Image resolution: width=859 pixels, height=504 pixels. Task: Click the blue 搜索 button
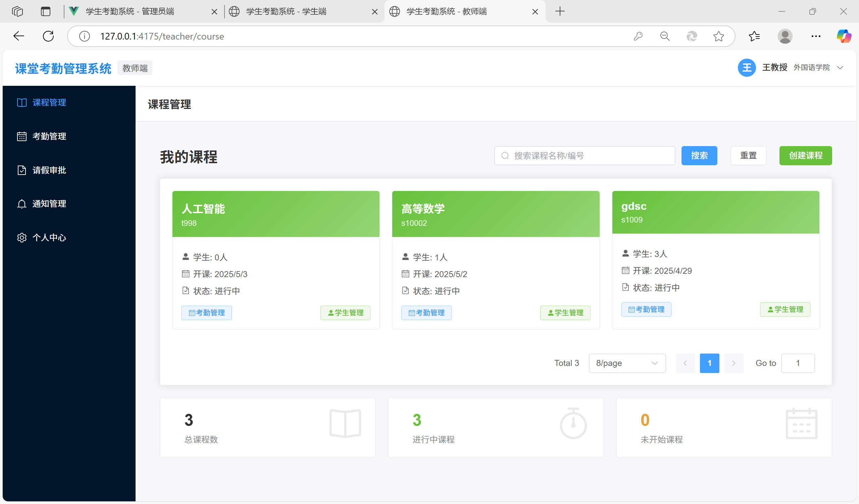(x=699, y=155)
